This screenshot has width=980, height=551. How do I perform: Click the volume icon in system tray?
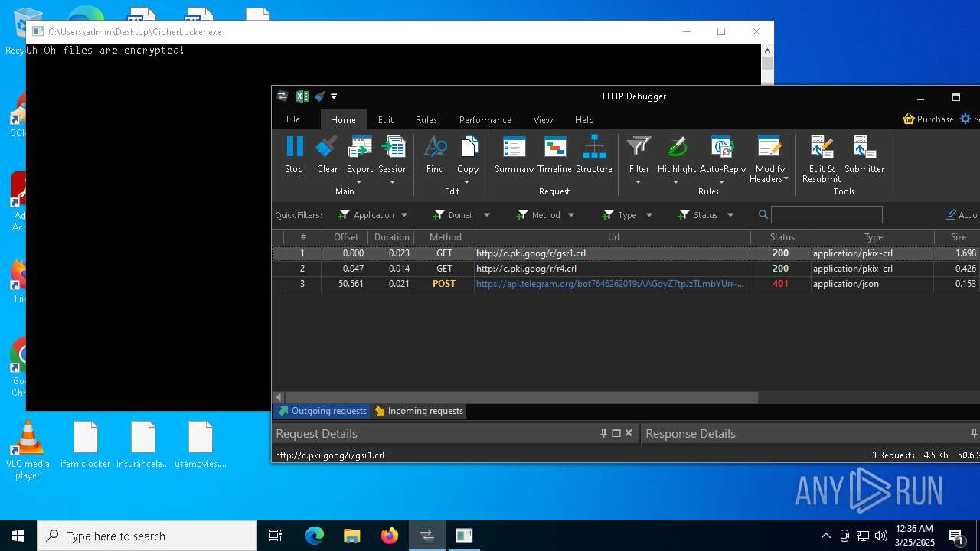click(880, 536)
